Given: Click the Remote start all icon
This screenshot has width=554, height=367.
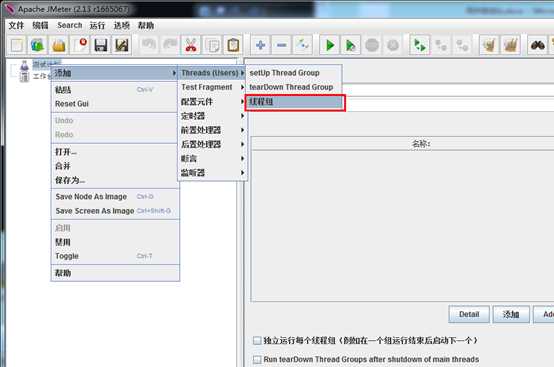Looking at the screenshot, I should pos(419,45).
